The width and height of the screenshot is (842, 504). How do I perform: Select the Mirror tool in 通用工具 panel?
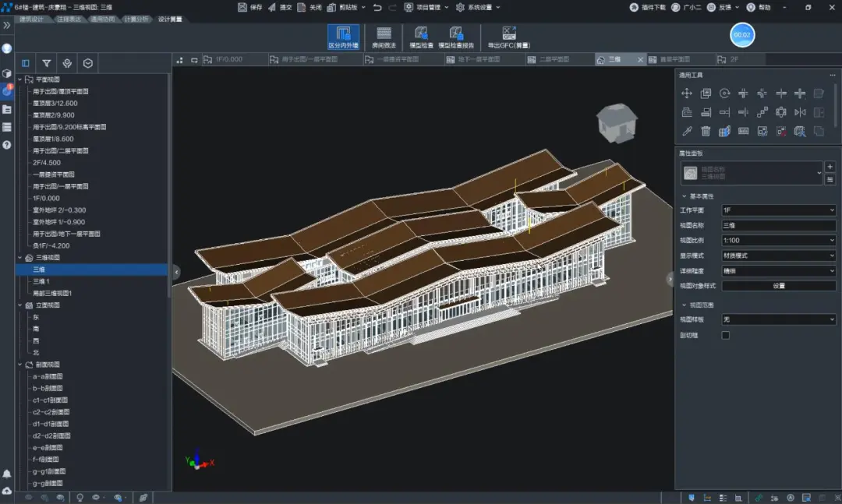coord(800,112)
